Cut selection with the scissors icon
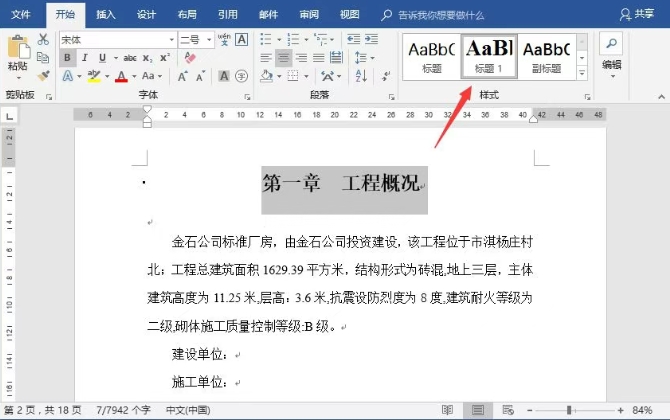 tap(43, 39)
